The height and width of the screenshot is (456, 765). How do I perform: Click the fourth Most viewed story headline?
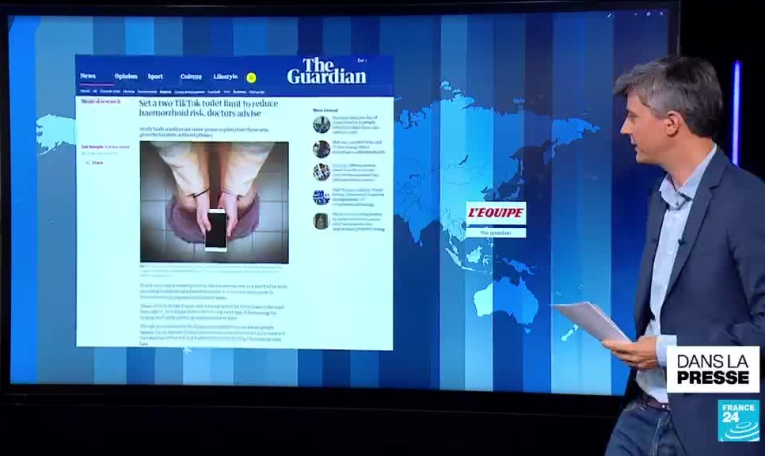pyautogui.click(x=358, y=197)
